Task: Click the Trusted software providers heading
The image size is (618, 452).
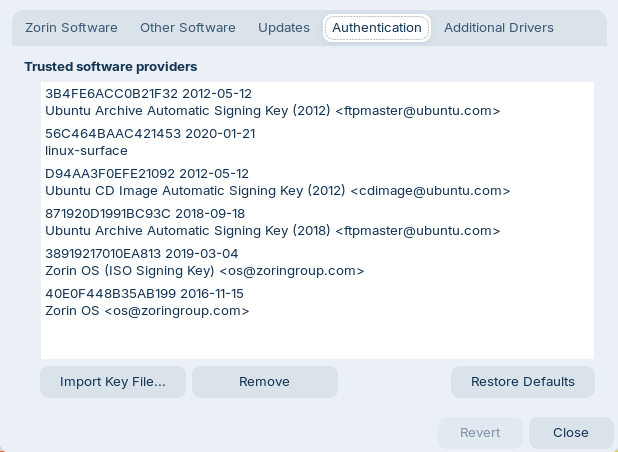Action: [111, 67]
